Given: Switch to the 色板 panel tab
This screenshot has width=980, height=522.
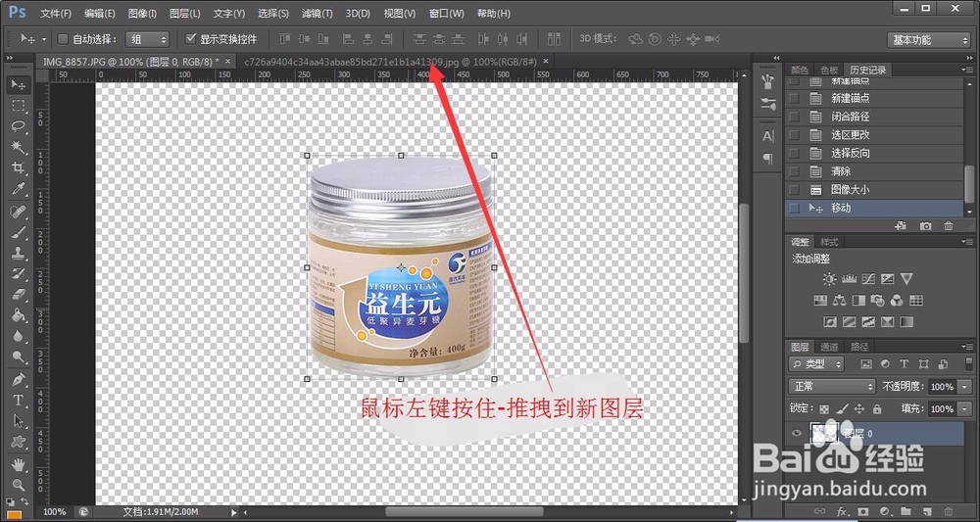Looking at the screenshot, I should (x=829, y=70).
